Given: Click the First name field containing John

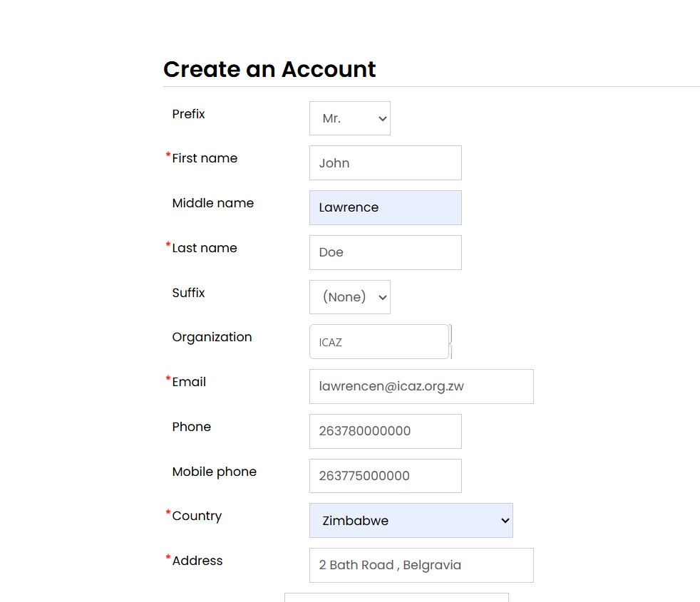Looking at the screenshot, I should [x=385, y=163].
